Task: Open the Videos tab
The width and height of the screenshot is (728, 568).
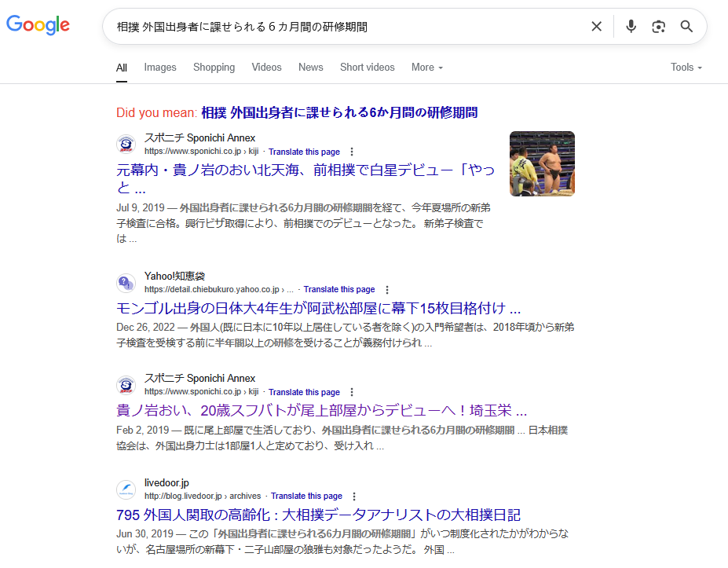Action: [x=266, y=68]
